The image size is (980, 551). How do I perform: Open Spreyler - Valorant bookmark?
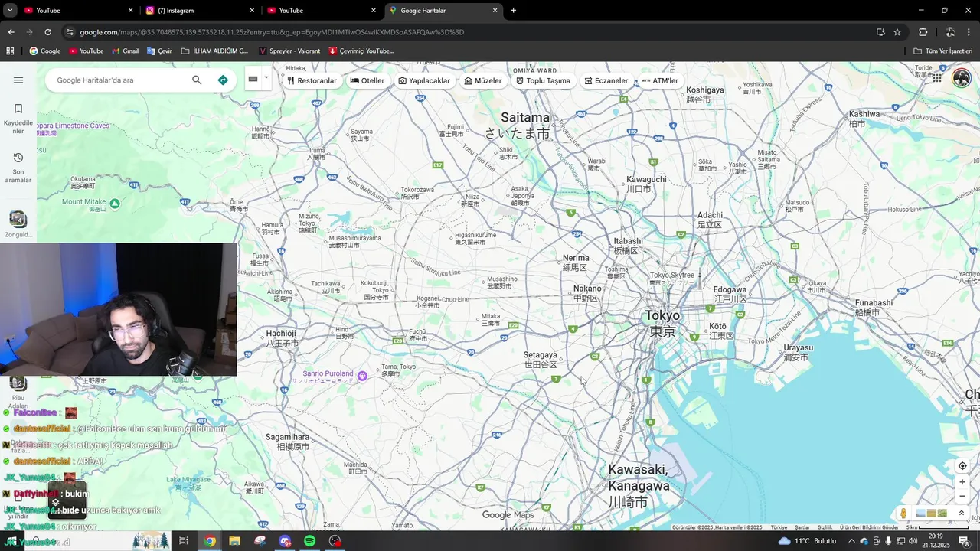pyautogui.click(x=289, y=51)
